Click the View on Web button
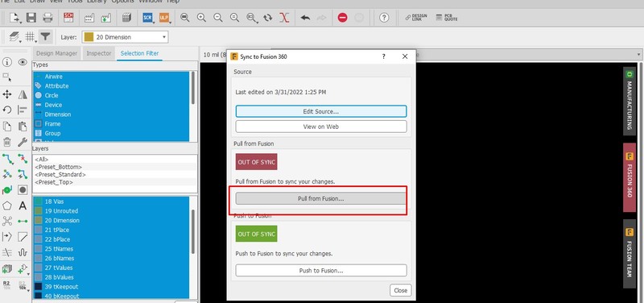This screenshot has width=644, height=303. pyautogui.click(x=320, y=127)
